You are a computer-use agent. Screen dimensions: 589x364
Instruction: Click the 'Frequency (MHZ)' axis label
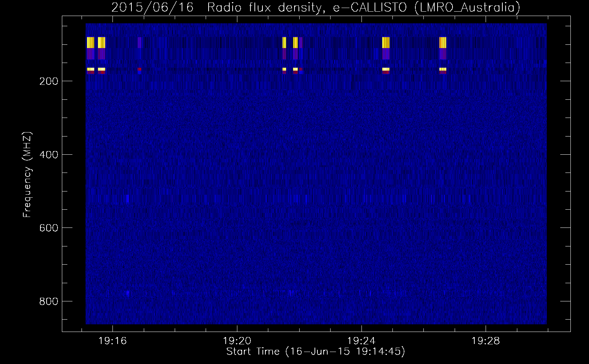tap(27, 175)
